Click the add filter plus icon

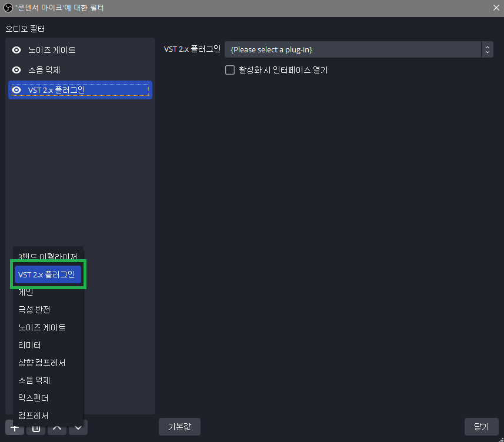coord(14,427)
